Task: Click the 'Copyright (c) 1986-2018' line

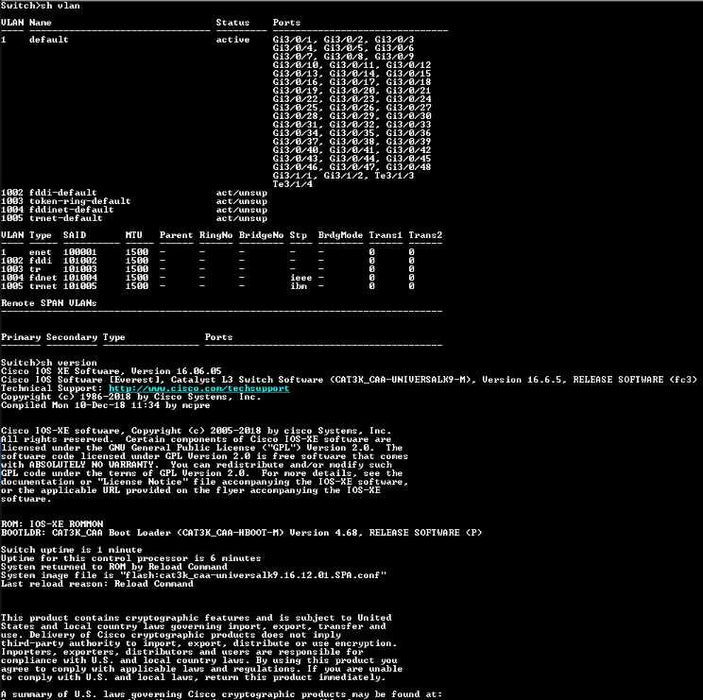Action: [131, 396]
